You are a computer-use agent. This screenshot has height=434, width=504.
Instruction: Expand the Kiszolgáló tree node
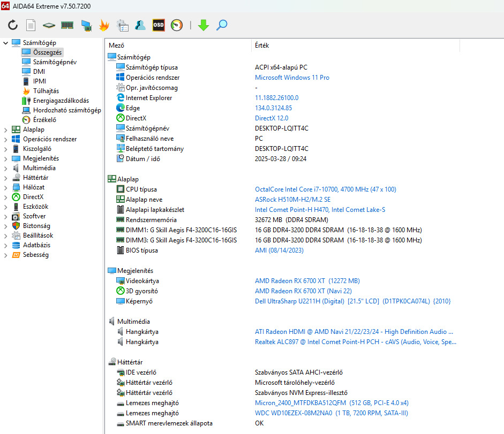pyautogui.click(x=5, y=149)
